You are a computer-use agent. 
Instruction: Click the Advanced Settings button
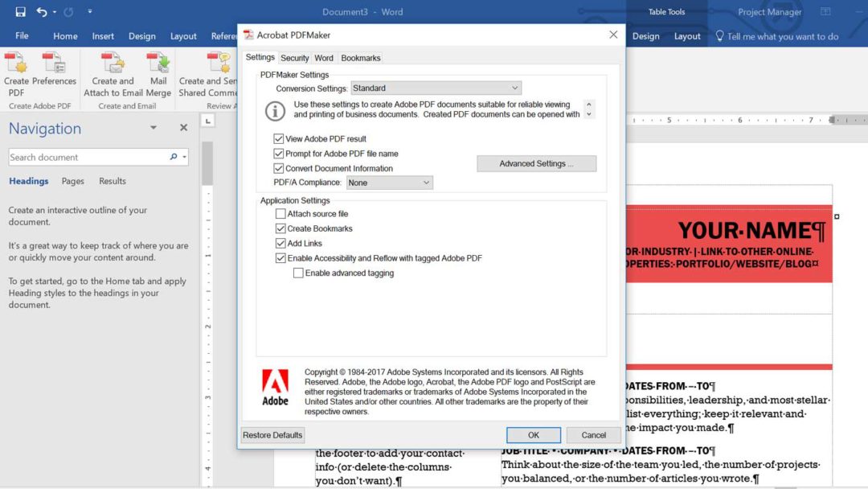pos(536,163)
